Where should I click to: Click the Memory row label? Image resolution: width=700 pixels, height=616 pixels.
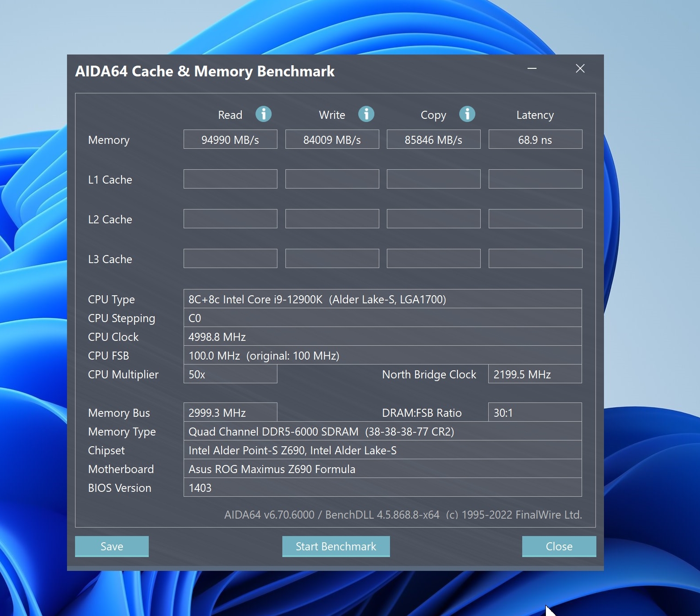pyautogui.click(x=109, y=140)
